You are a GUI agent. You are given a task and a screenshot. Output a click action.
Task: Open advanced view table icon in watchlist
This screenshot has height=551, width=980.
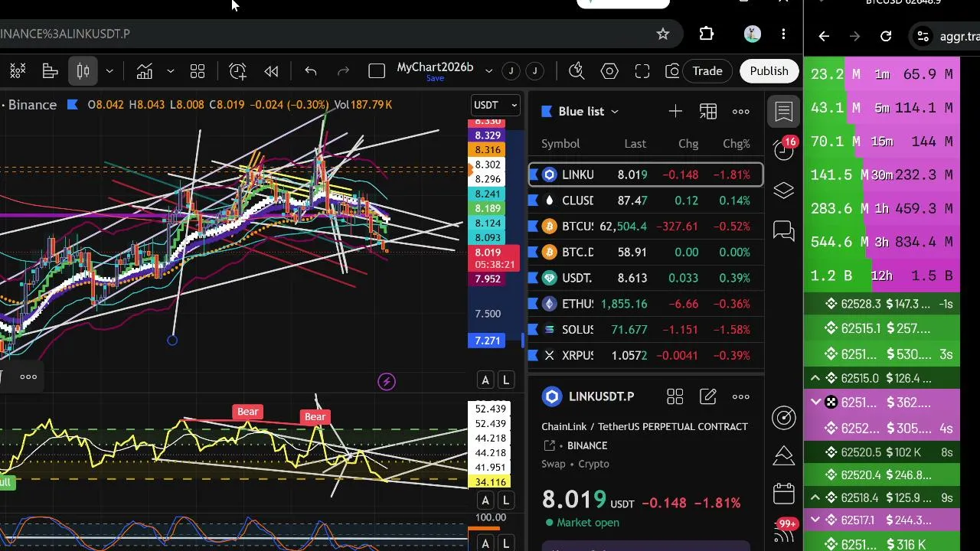[x=708, y=112]
